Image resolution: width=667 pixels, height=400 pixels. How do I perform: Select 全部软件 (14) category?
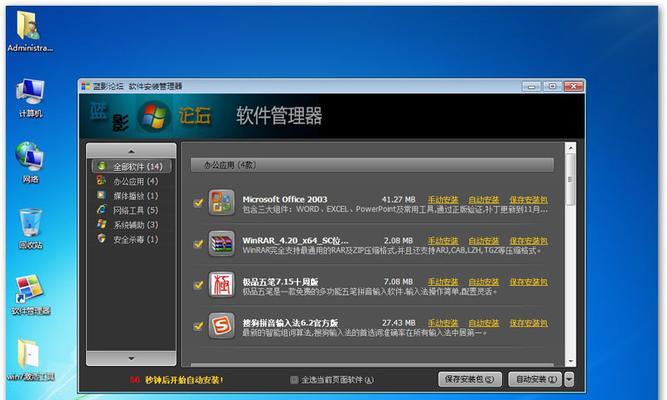pyautogui.click(x=131, y=166)
